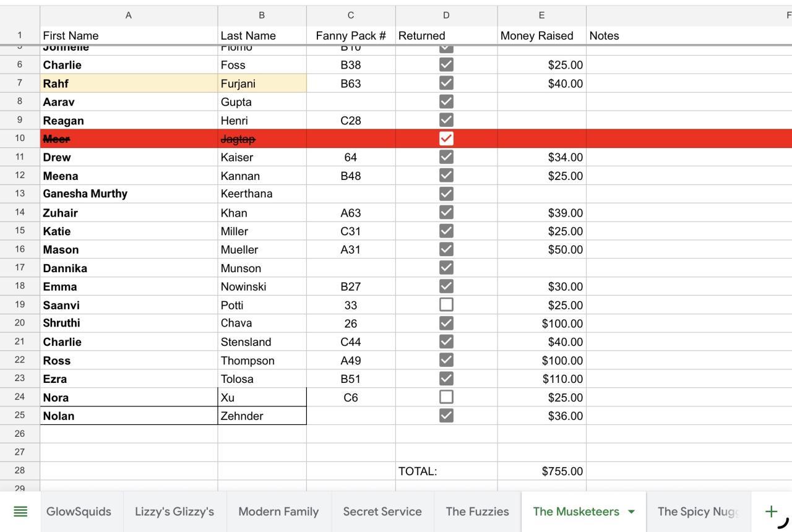Select the $755.00 total cell
The height and width of the screenshot is (532, 792).
point(541,471)
